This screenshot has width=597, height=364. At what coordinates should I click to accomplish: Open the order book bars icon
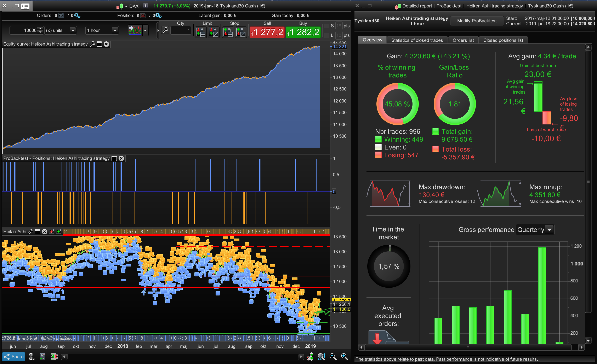coord(54,357)
